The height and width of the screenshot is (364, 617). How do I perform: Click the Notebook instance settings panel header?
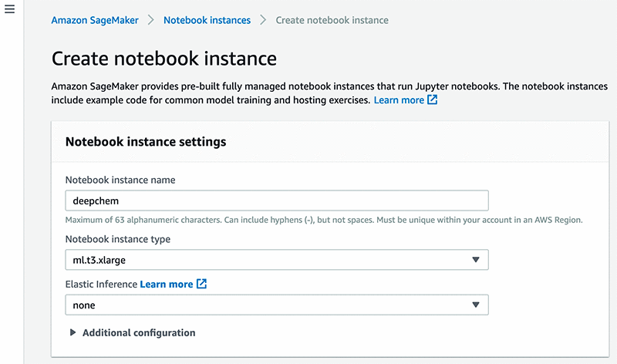tap(146, 142)
